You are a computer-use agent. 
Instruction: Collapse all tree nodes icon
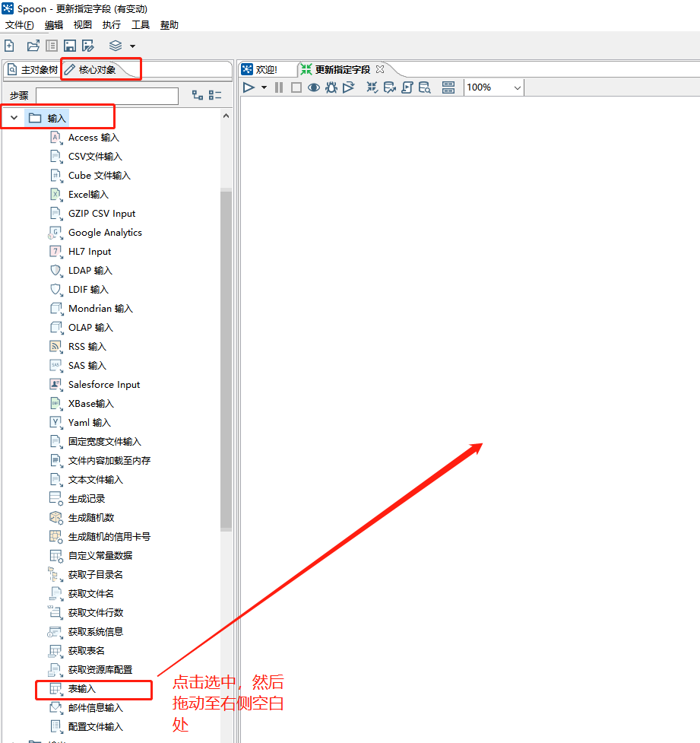click(x=215, y=95)
